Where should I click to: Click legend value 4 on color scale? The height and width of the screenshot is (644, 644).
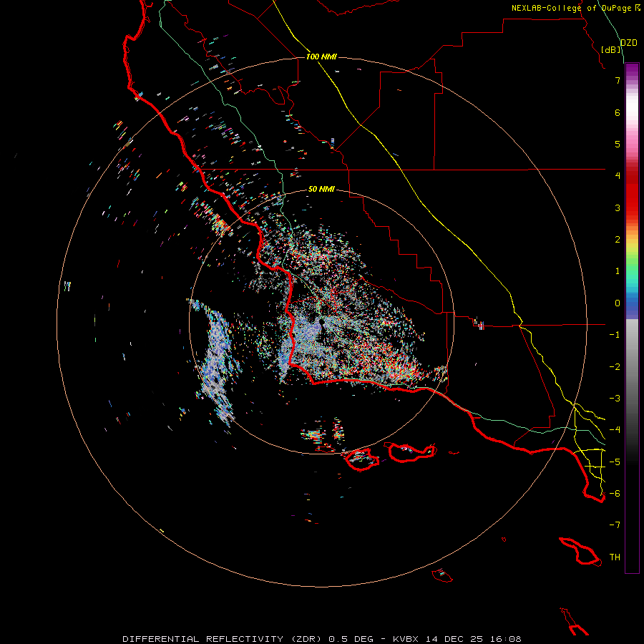click(x=618, y=176)
